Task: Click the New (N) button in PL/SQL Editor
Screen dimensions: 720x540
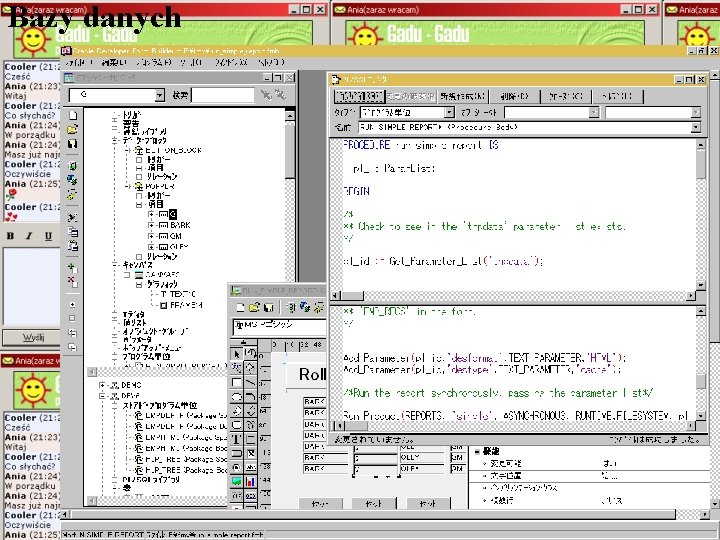Action: coord(462,96)
